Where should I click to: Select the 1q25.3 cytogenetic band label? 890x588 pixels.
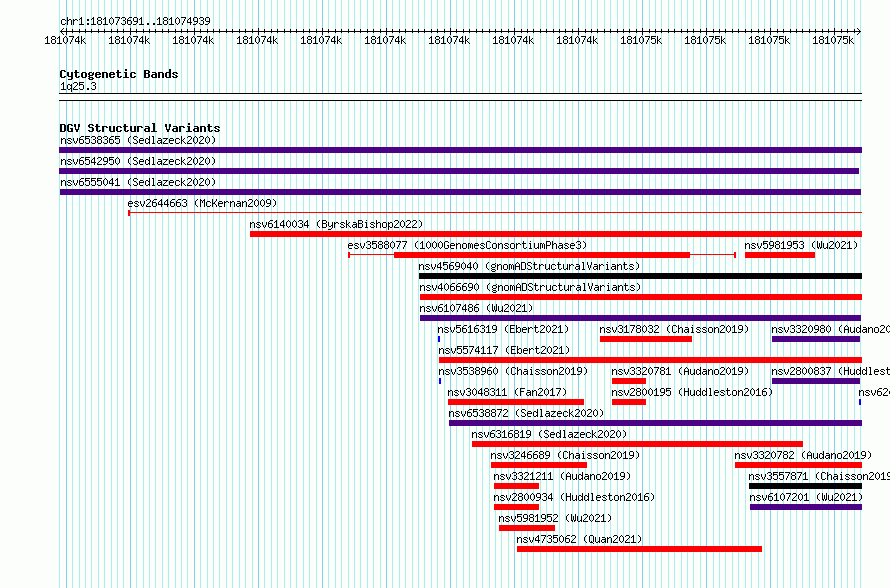pyautogui.click(x=78, y=86)
